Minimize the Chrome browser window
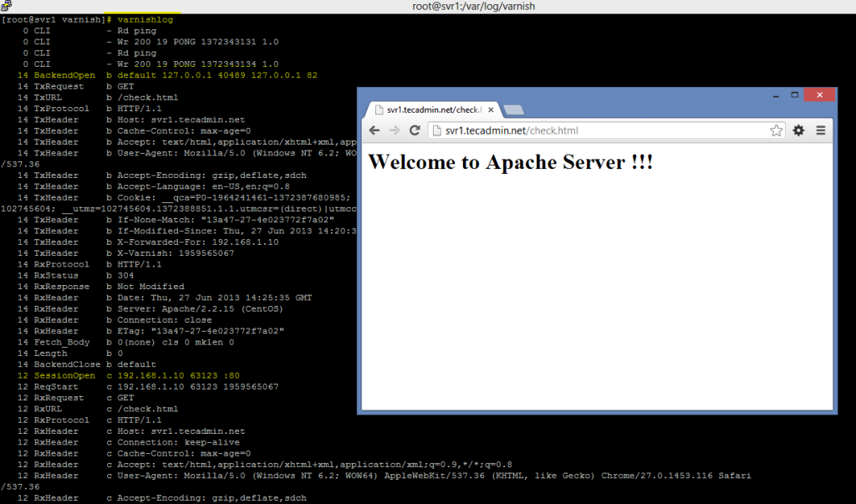This screenshot has height=504, width=856. point(772,94)
